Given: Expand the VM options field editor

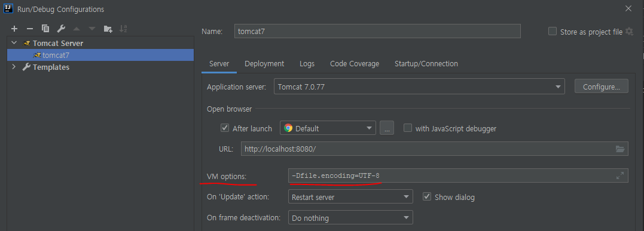Looking at the screenshot, I should [x=620, y=175].
